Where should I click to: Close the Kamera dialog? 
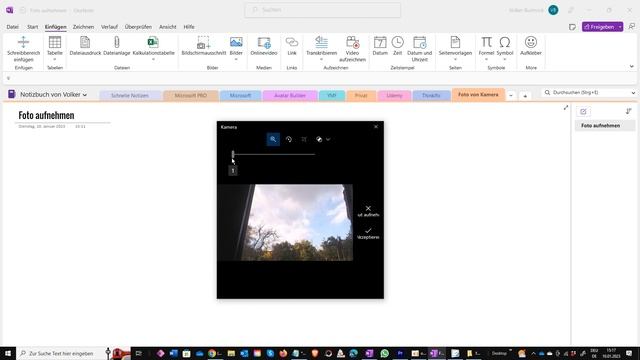pyautogui.click(x=376, y=127)
